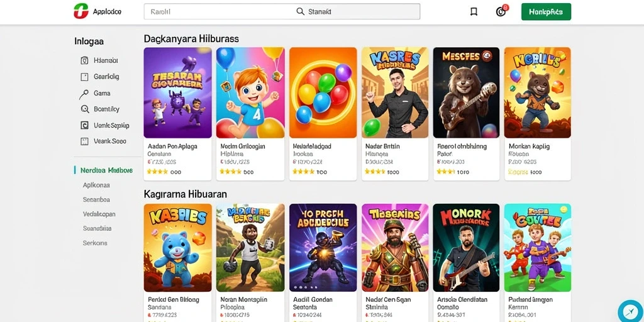644x322 pixels.
Task: Click the magnifier icon in search bar
Action: 300,11
